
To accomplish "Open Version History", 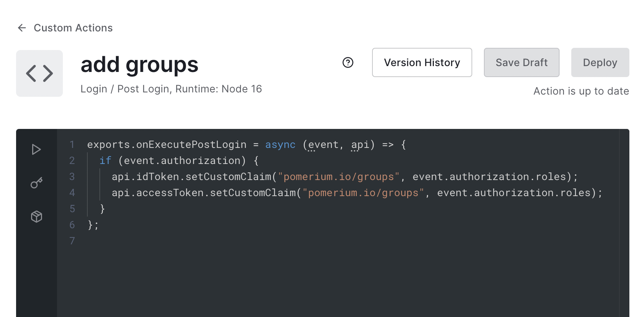I will (x=422, y=62).
